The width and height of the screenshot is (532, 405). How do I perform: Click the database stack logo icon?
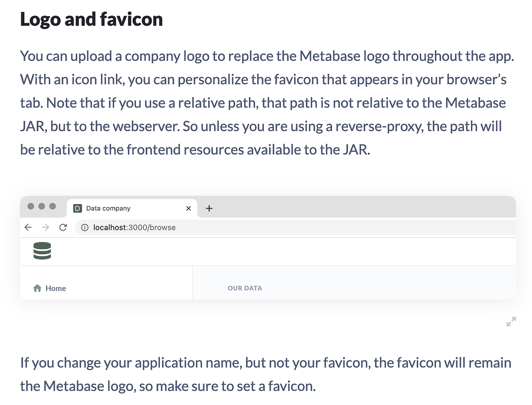click(42, 251)
